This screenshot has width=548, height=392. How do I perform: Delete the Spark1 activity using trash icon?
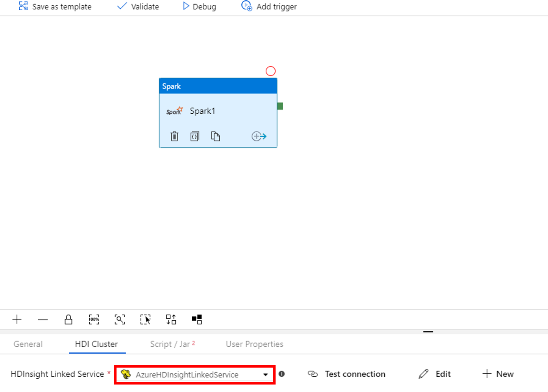tap(174, 136)
